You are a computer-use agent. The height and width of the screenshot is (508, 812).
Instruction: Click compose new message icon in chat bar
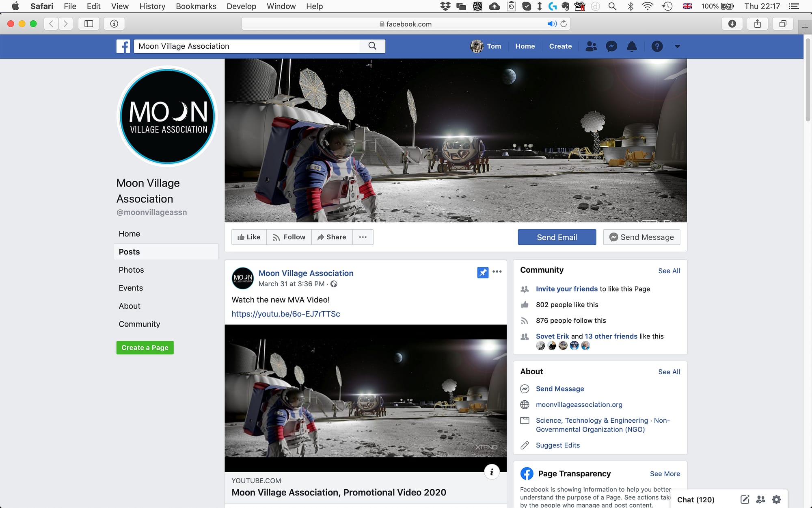click(745, 499)
